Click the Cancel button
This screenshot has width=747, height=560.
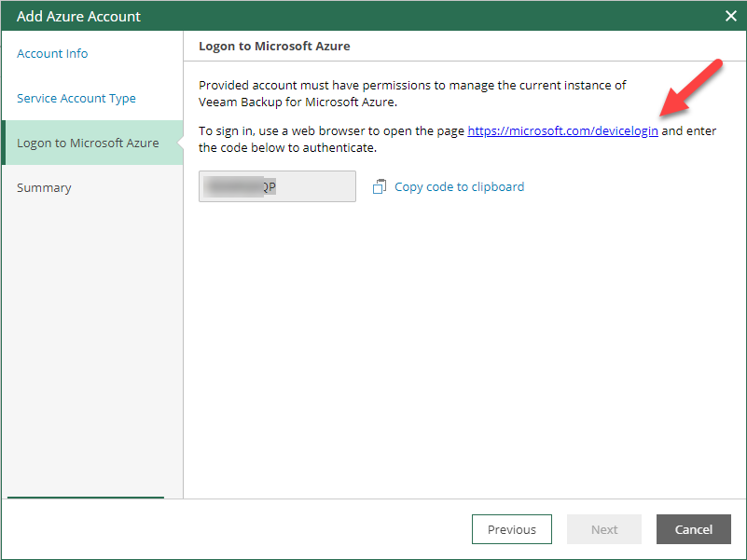tap(694, 529)
